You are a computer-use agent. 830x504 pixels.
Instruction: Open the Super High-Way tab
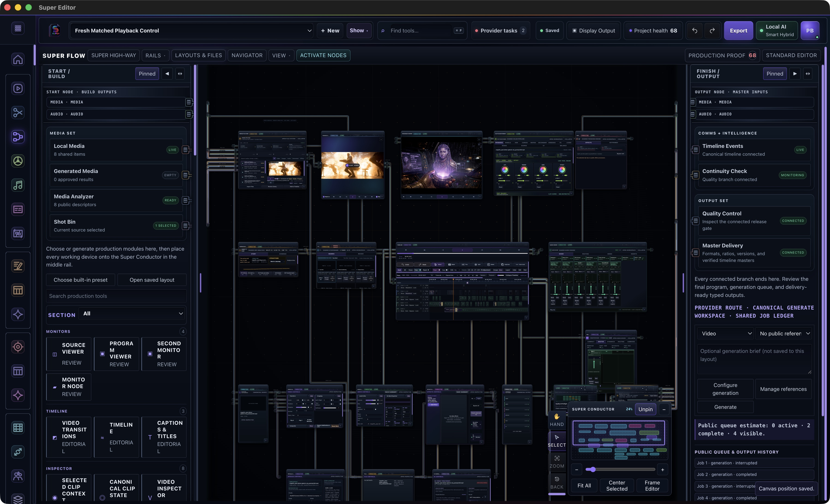coord(113,55)
